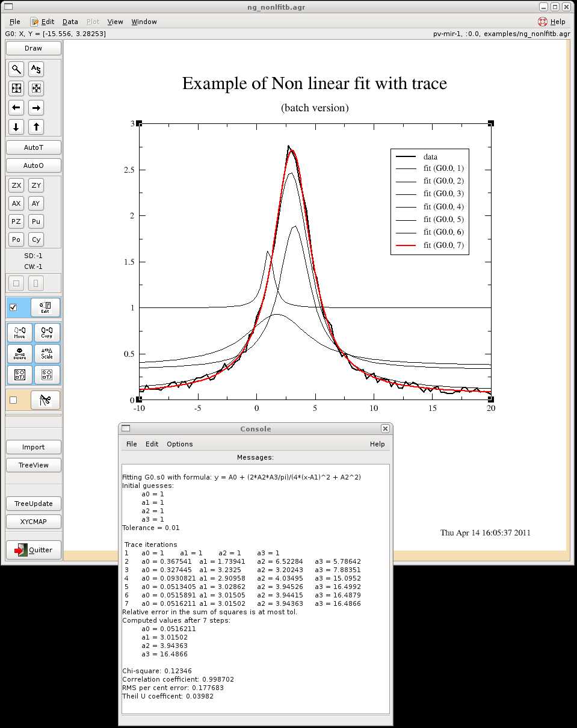The height and width of the screenshot is (728, 577).
Task: Click the scissors cut tool
Action: (x=46, y=400)
